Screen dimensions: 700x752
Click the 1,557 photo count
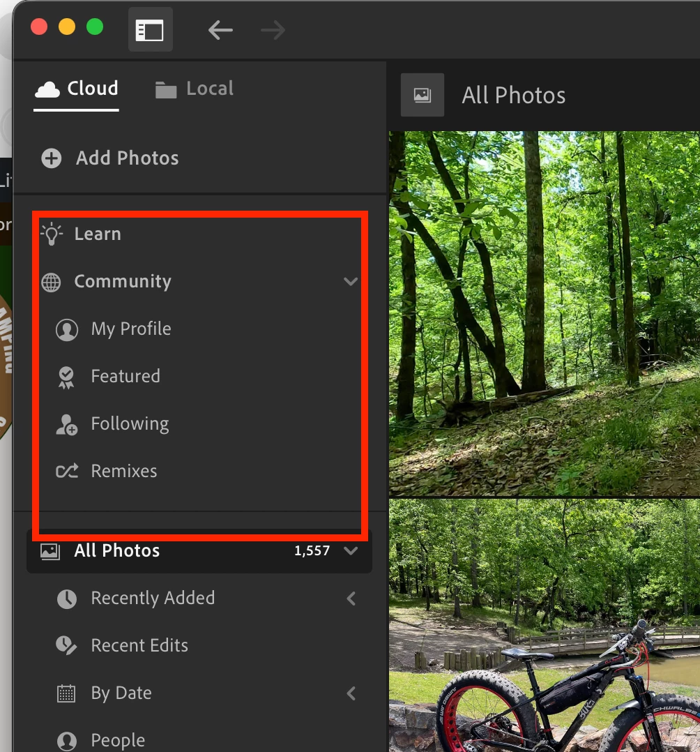[312, 550]
